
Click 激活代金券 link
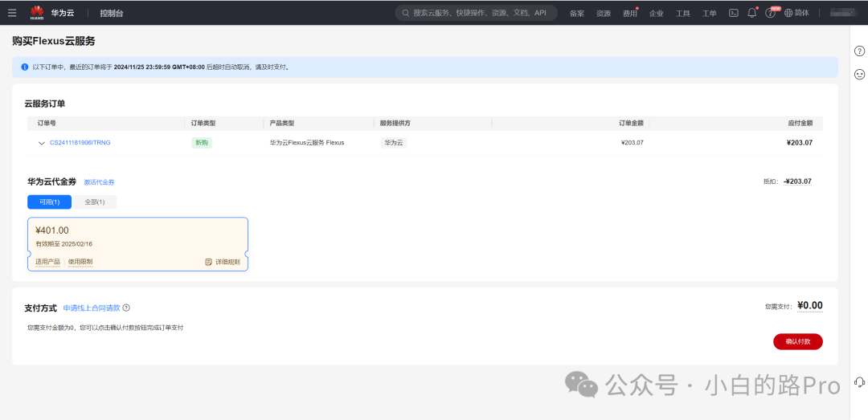tap(99, 182)
